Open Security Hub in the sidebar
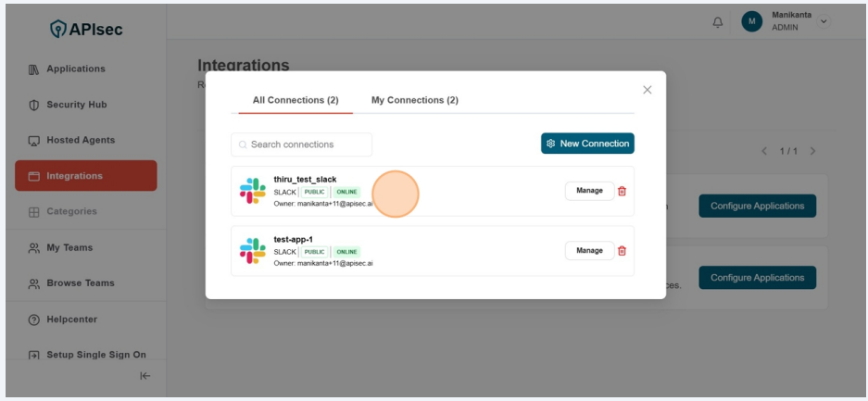 tap(77, 105)
